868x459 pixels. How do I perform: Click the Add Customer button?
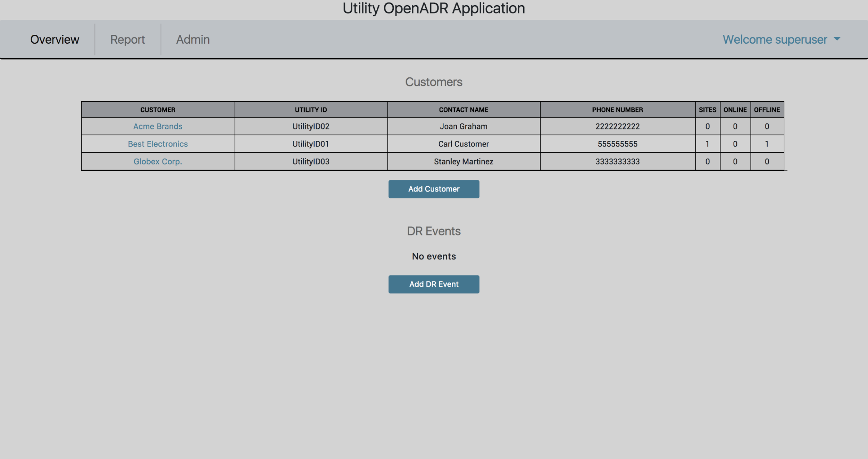tap(434, 189)
